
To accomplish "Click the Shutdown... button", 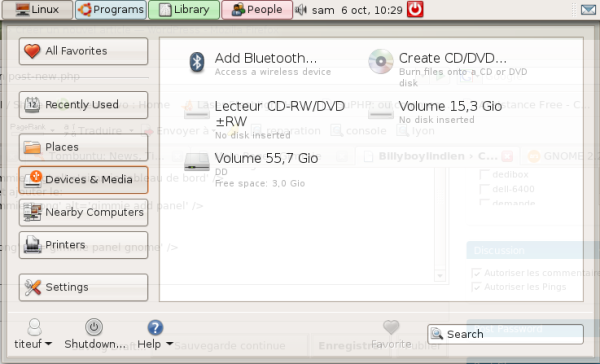I will (95, 334).
